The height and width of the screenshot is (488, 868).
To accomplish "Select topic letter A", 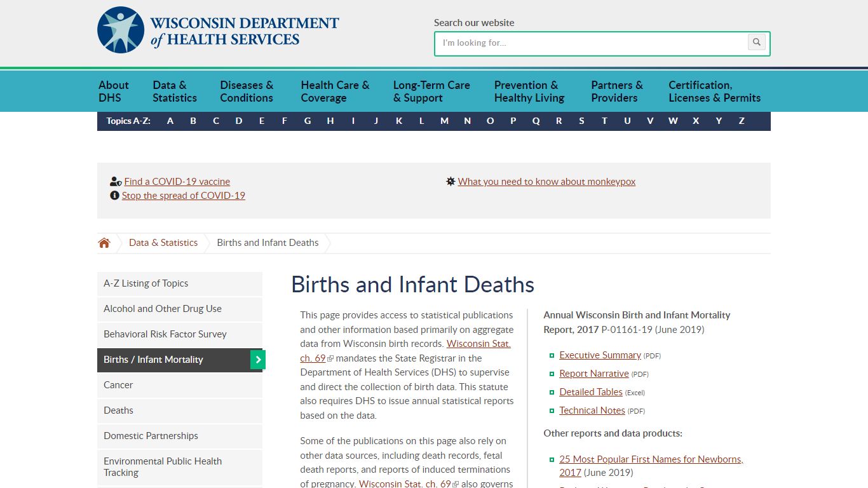I will click(170, 121).
